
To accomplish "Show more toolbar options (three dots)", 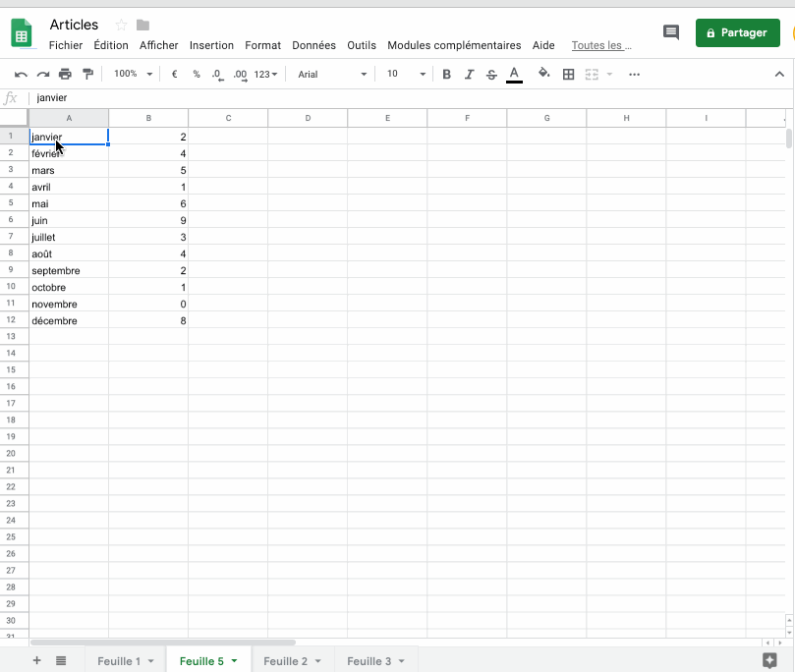I will click(x=634, y=75).
